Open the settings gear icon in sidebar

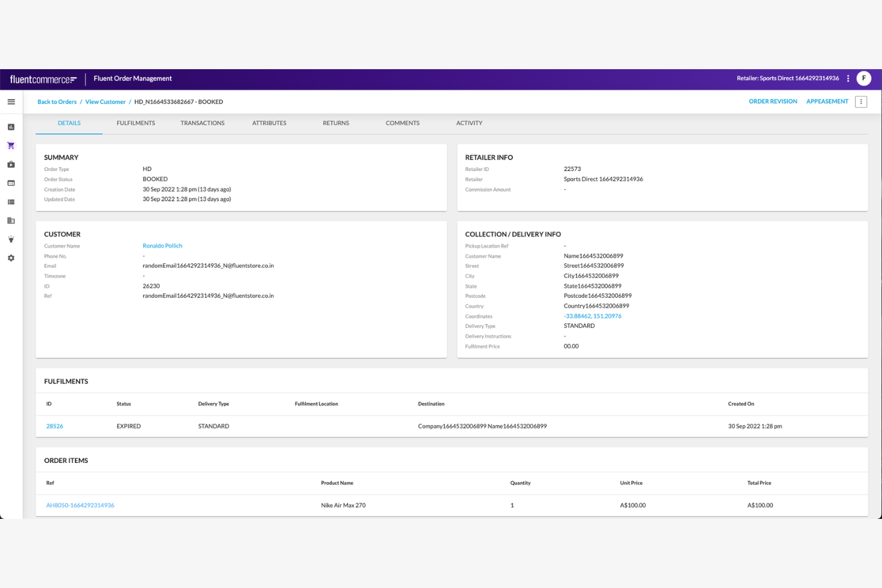[x=11, y=258]
